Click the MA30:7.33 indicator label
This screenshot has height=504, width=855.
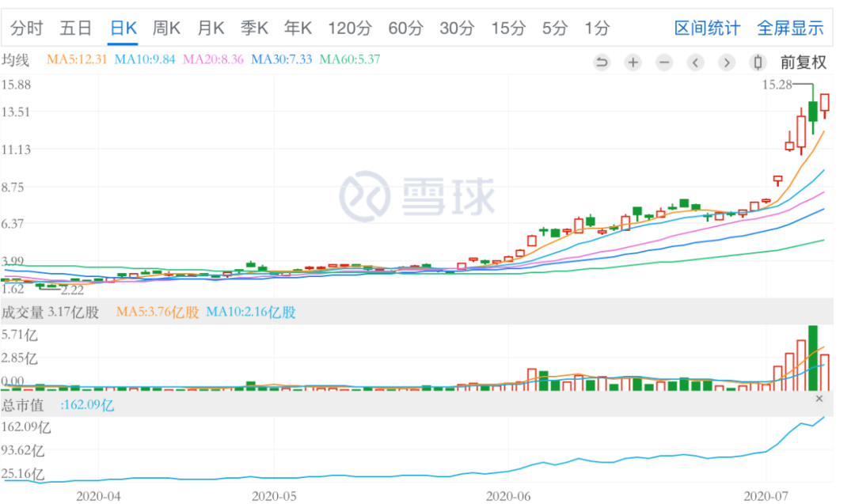point(281,59)
